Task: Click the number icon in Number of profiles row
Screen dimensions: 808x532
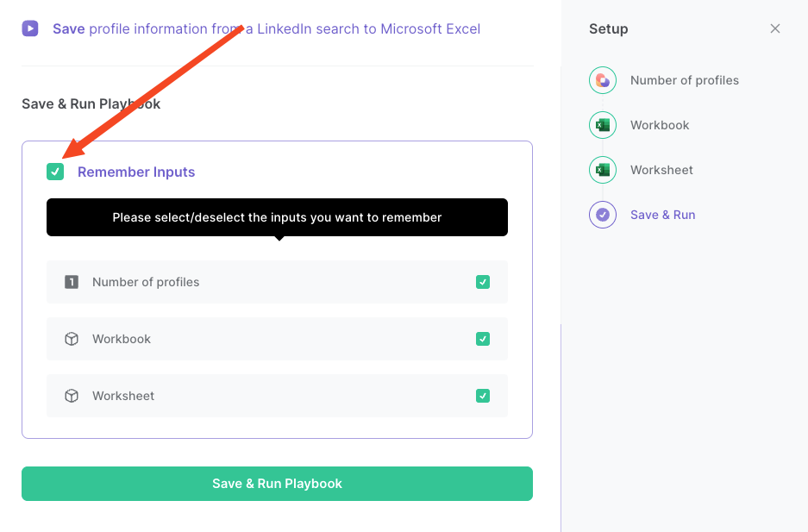Action: pyautogui.click(x=72, y=282)
